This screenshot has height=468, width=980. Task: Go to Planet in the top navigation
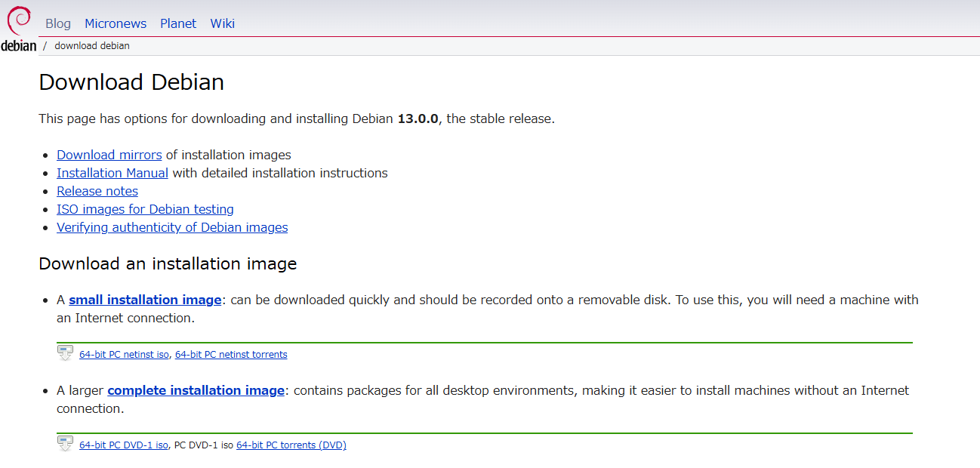tap(178, 23)
